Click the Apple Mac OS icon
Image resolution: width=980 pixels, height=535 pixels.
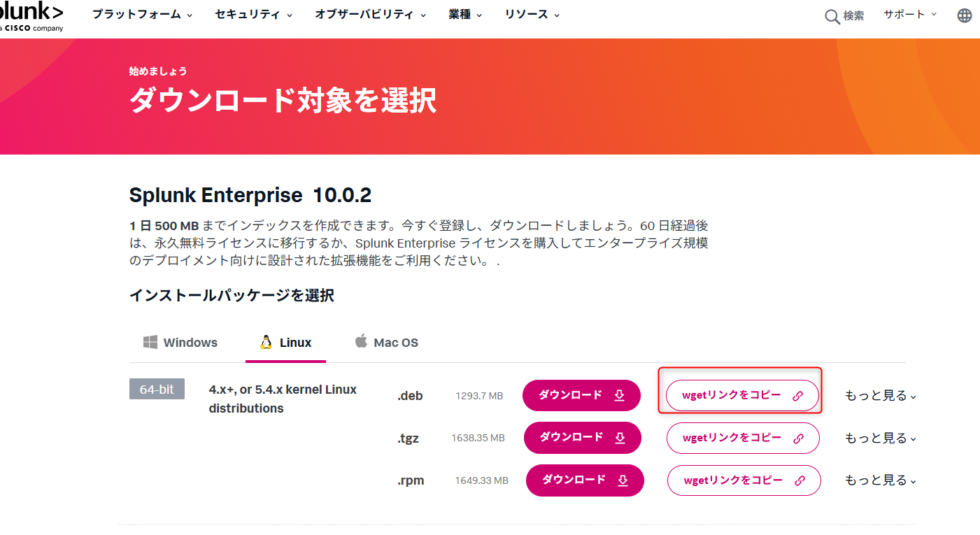[x=361, y=341]
